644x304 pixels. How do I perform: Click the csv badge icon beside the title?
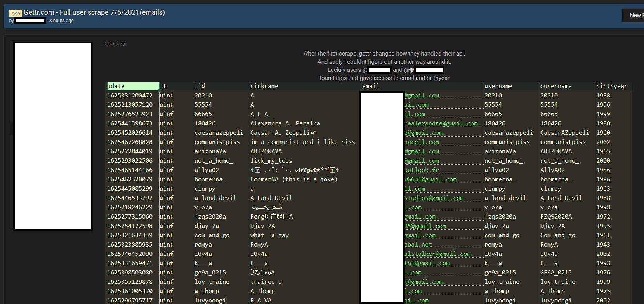[x=16, y=13]
